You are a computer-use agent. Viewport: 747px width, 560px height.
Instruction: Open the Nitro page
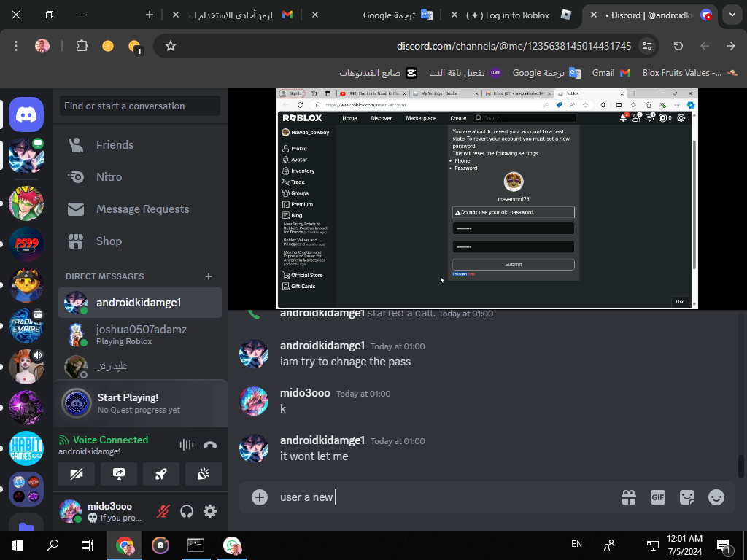tap(140, 176)
